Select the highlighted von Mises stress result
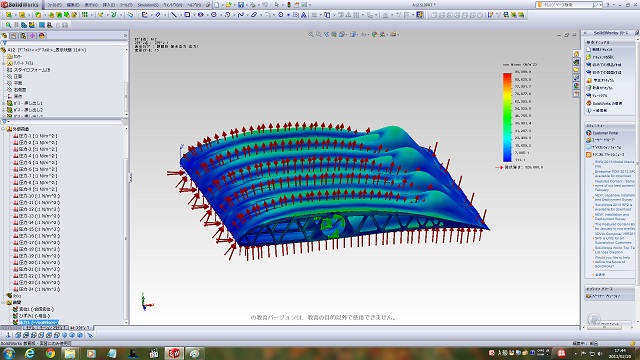 pos(39,322)
